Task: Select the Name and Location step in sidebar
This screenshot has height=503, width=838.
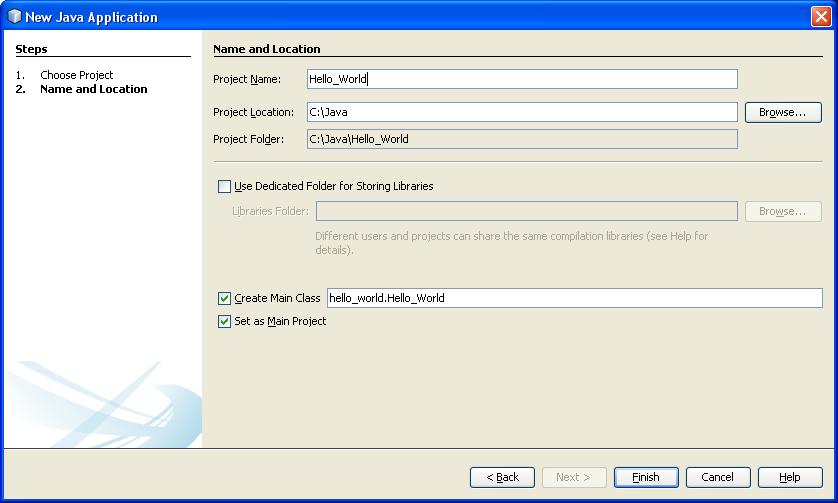Action: pos(93,89)
